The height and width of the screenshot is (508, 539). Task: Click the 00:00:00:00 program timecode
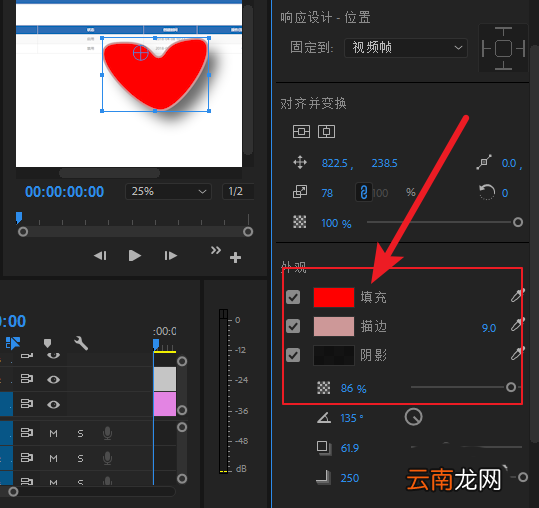point(64,191)
